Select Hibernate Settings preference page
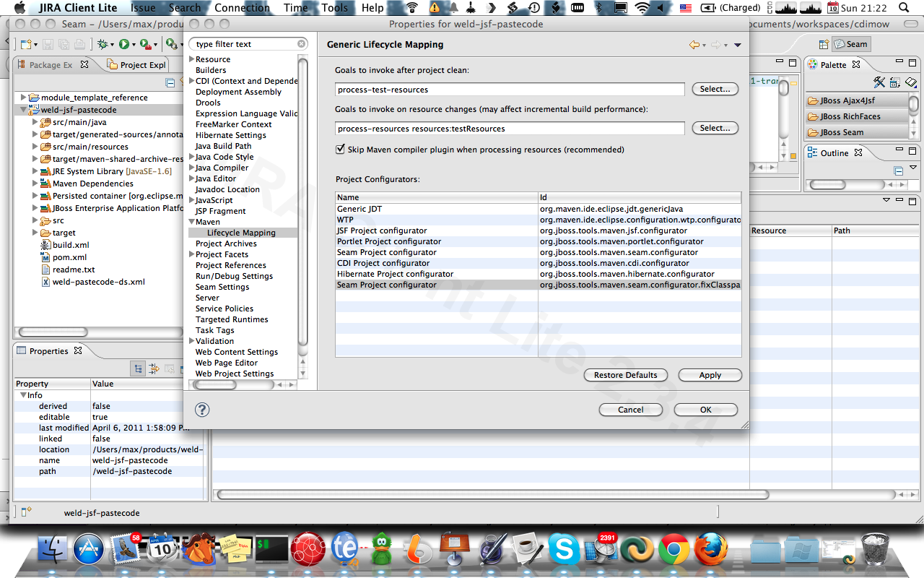The width and height of the screenshot is (924, 578). (x=230, y=135)
